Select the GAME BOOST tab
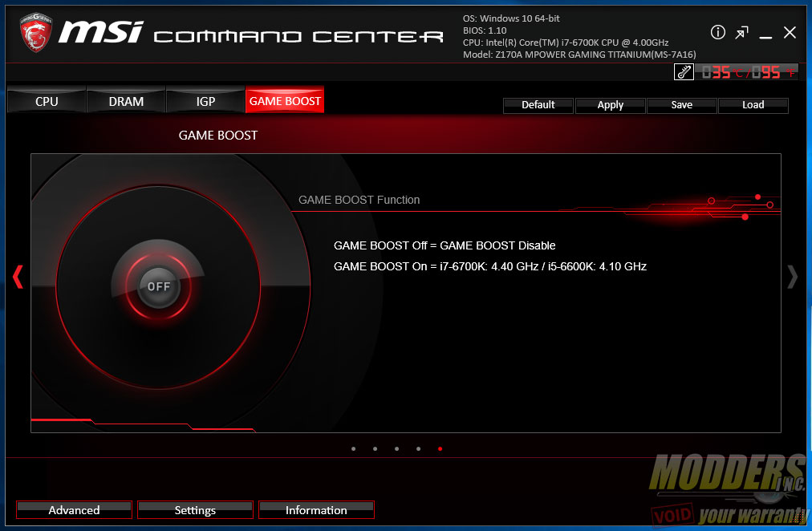This screenshot has height=531, width=812. (285, 100)
